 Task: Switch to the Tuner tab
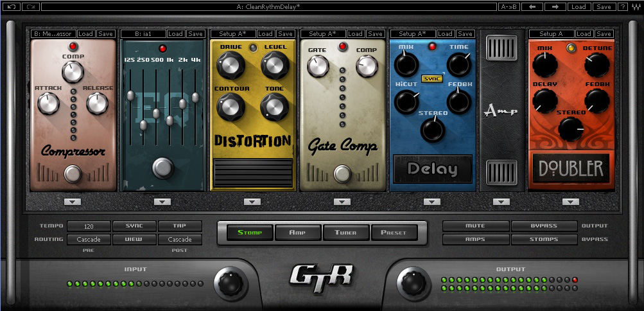tap(345, 233)
